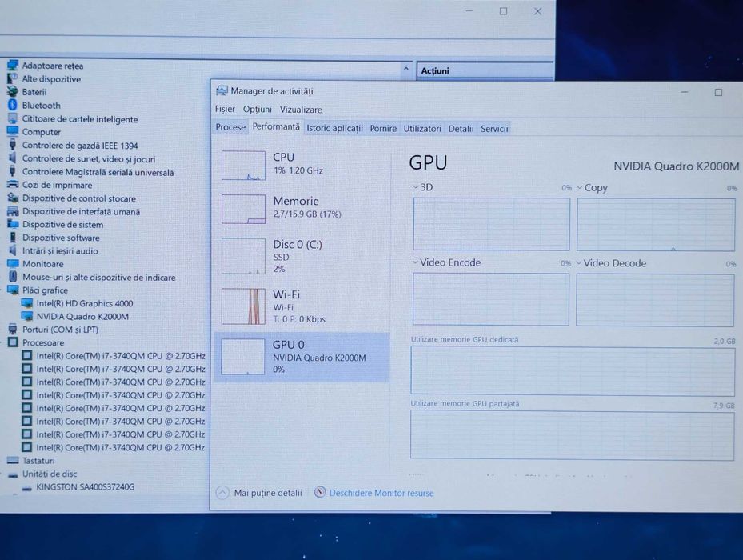This screenshot has width=743, height=560.
Task: Click the Dispozitive de interfață umană icon
Action: (13, 211)
